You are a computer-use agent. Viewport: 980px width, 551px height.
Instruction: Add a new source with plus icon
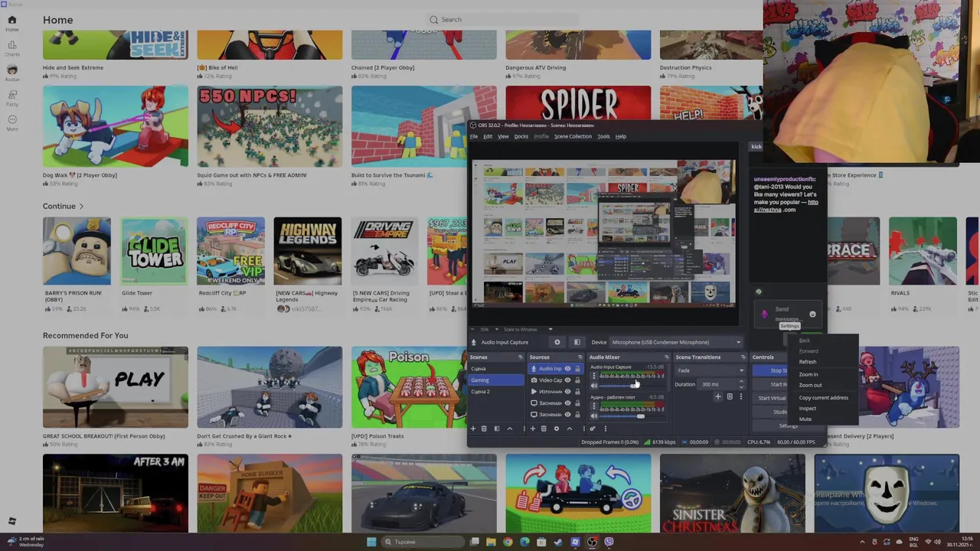click(533, 429)
